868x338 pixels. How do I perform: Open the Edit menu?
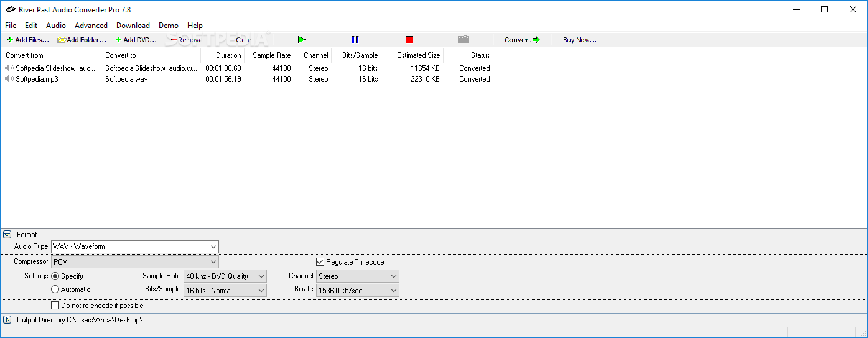31,26
